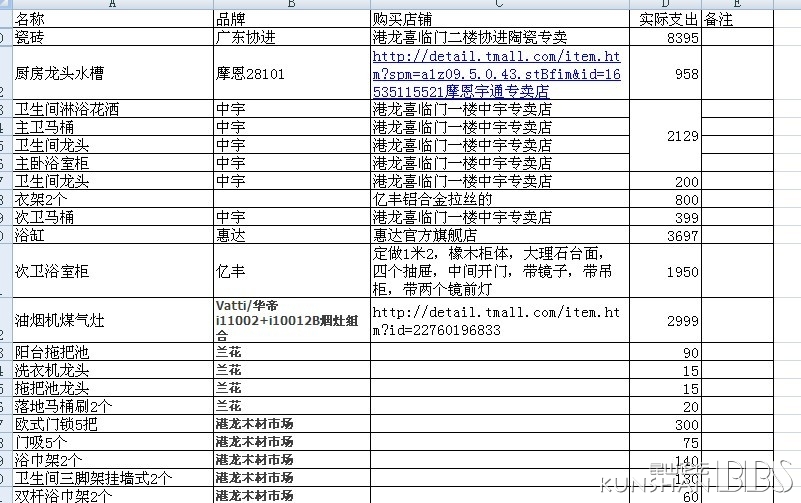
Task: Click the cell 卫生间三脚架挂墙式2个
Action: (112, 477)
